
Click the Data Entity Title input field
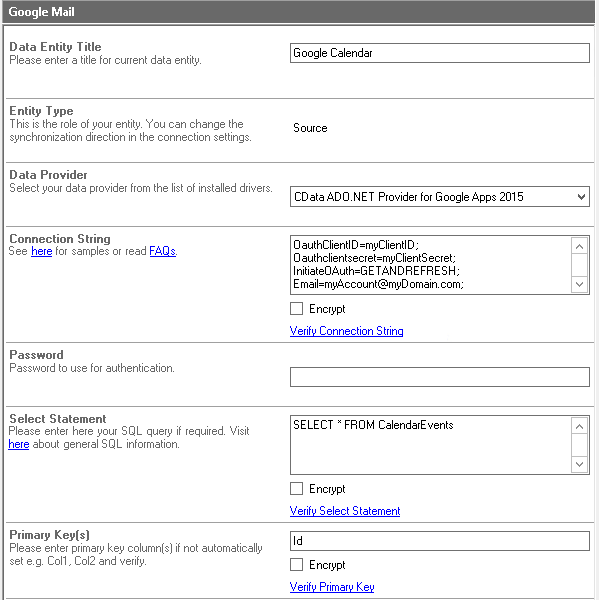click(439, 53)
